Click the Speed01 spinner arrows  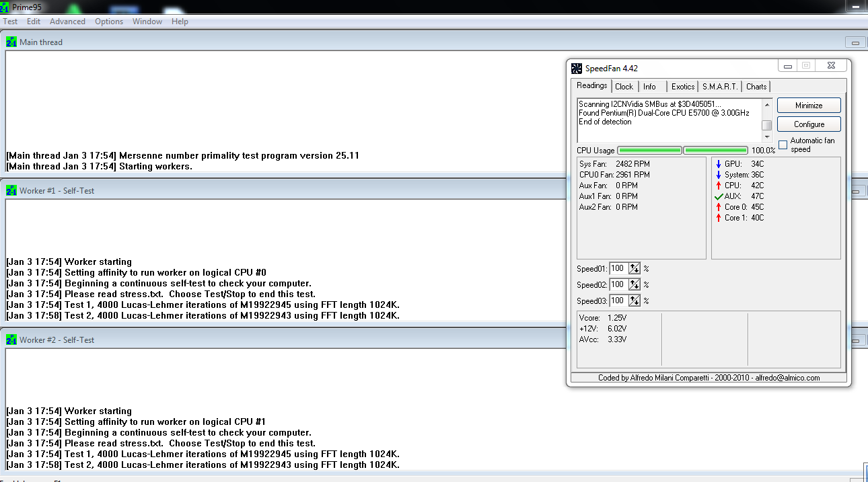[x=635, y=268]
